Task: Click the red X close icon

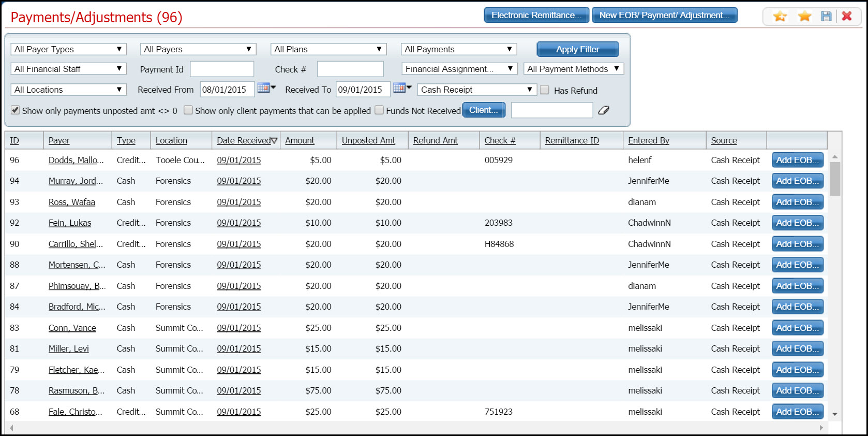Action: (847, 16)
